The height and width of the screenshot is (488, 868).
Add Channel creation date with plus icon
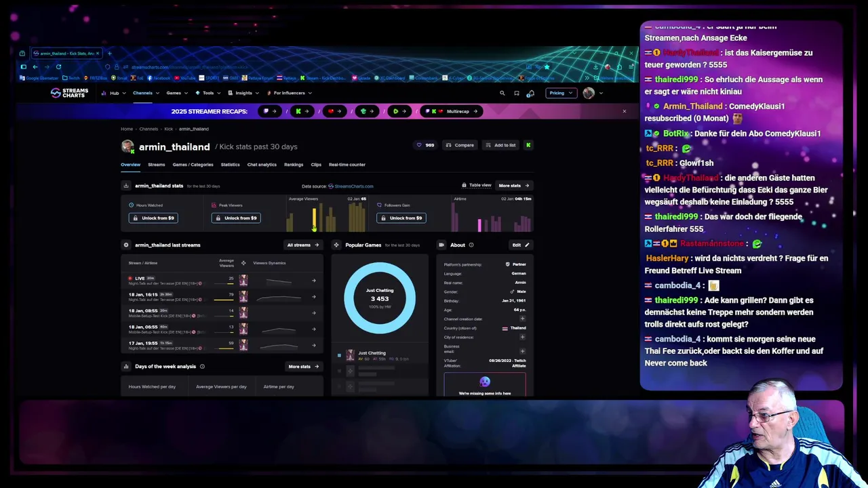pos(522,319)
